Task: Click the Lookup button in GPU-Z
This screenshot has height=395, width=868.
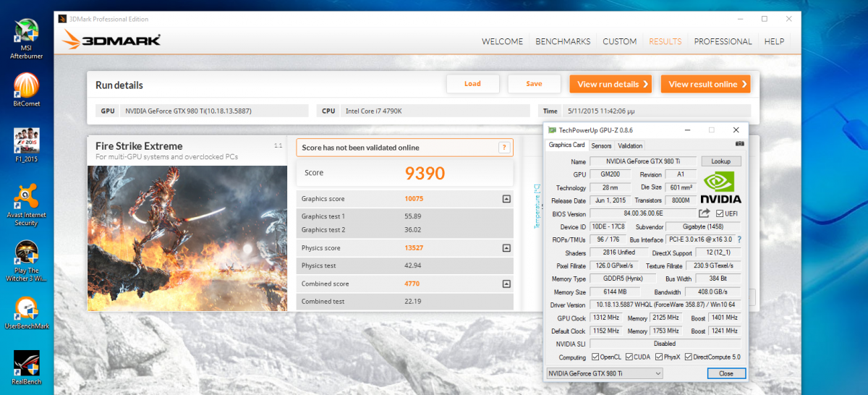Action: pyautogui.click(x=721, y=161)
